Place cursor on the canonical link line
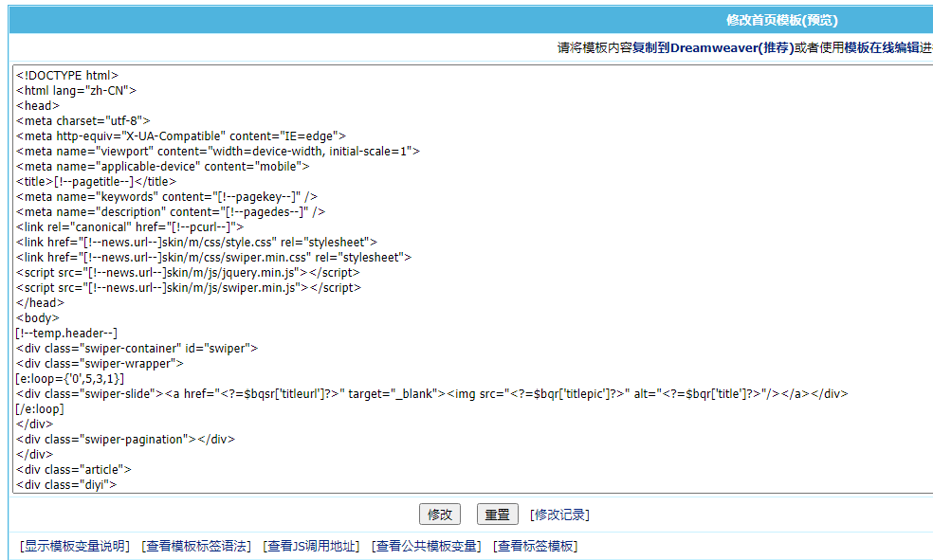 [x=130, y=227]
